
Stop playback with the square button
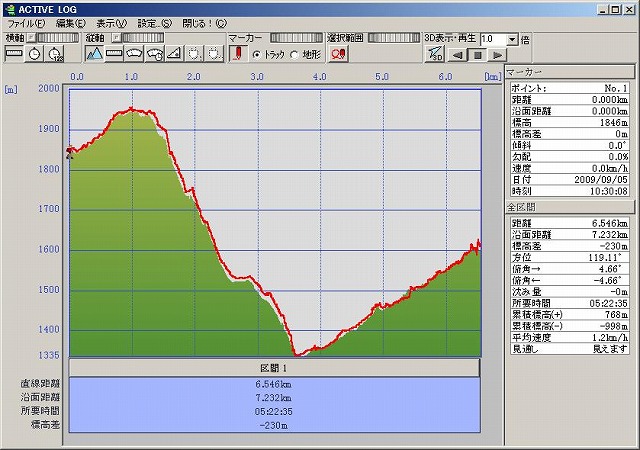tap(478, 55)
